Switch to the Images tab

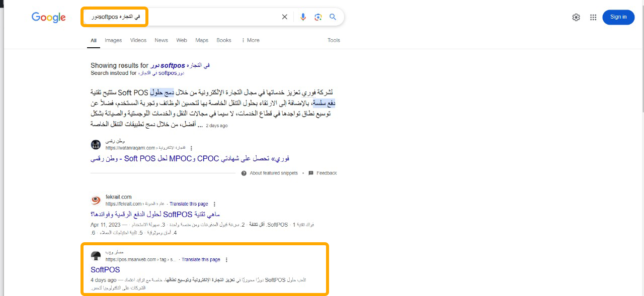coord(113,40)
